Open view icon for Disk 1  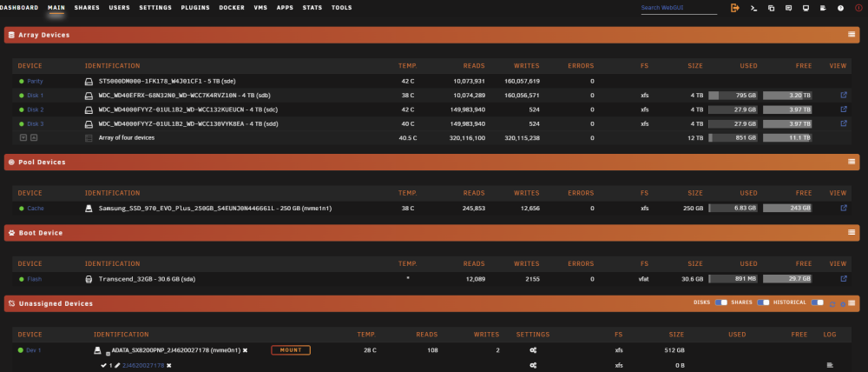844,95
